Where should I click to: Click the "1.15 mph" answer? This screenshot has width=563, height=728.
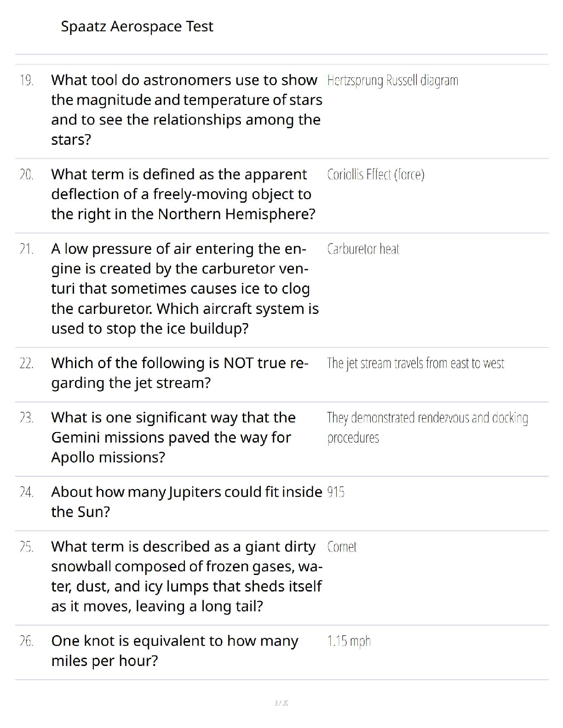pyautogui.click(x=349, y=641)
